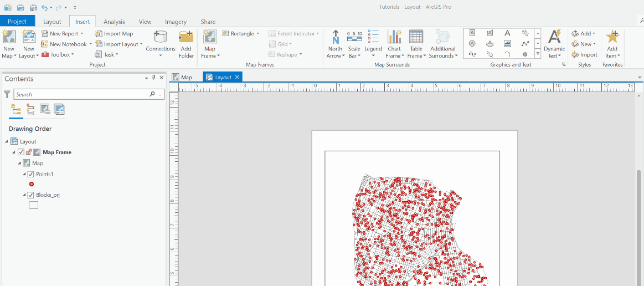
Task: Uncheck the Map Frame visibility checkbox
Action: tap(22, 152)
